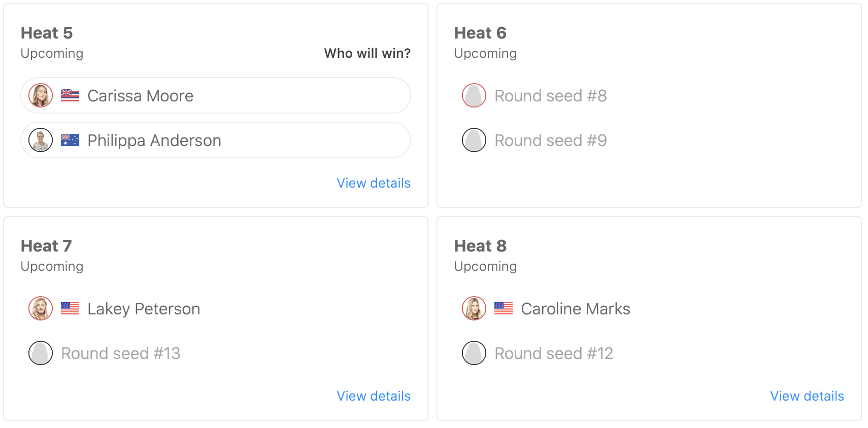868x428 pixels.
Task: Click the Caroline Marks name in Heat 8
Action: (576, 309)
